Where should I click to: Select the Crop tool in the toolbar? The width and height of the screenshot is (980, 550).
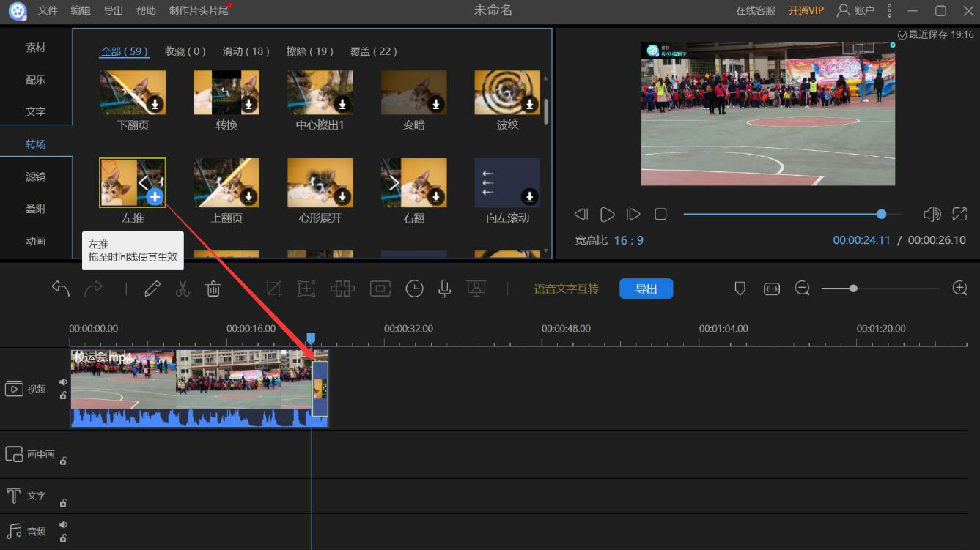[273, 289]
